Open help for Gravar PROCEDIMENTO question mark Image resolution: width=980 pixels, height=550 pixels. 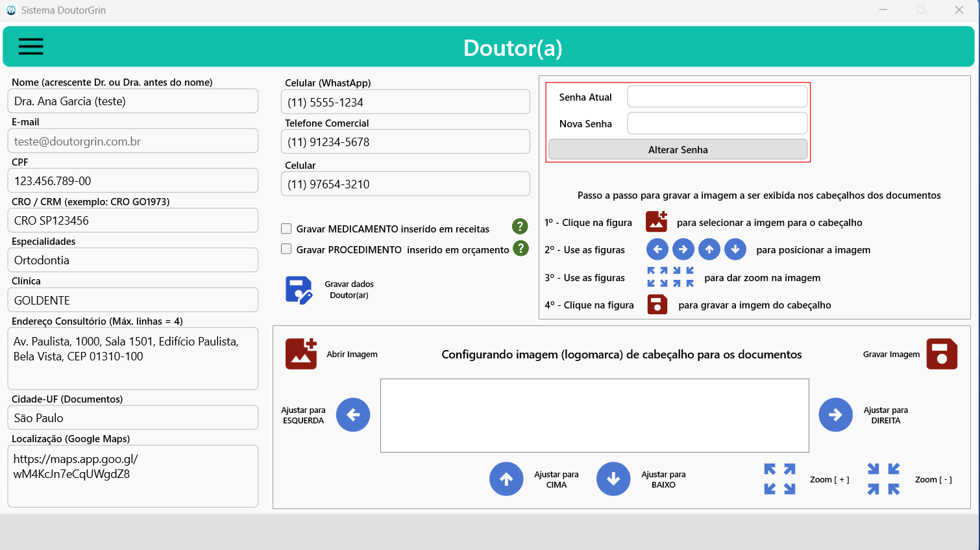click(520, 249)
